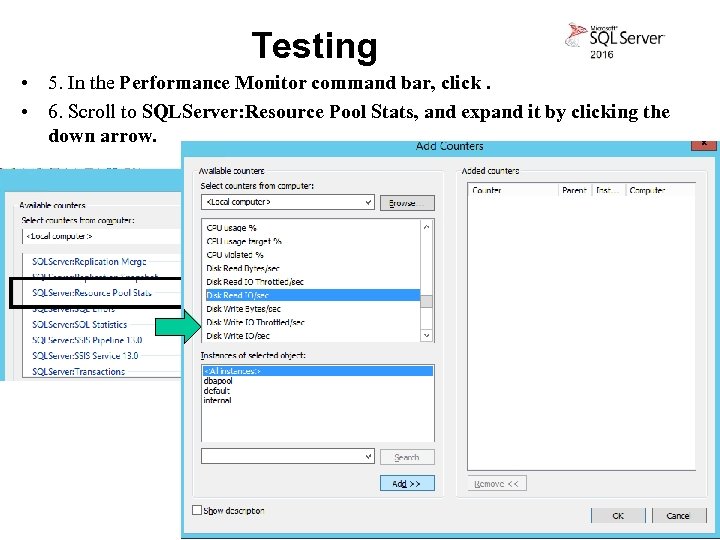Viewport: 720px width, 540px height.
Task: Check the Show description checkbox
Action: point(197,510)
